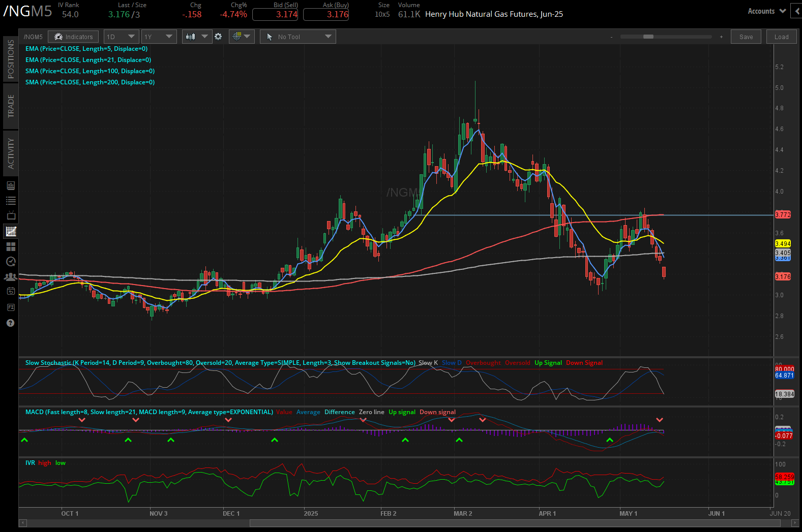Select the SMA Length=200 study label

click(x=90, y=82)
